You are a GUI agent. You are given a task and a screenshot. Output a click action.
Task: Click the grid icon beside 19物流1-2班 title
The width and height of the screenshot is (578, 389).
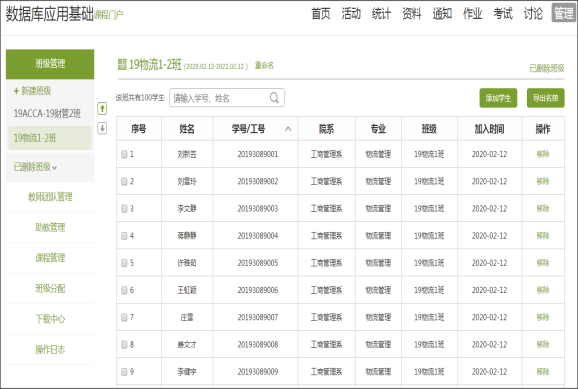click(122, 65)
